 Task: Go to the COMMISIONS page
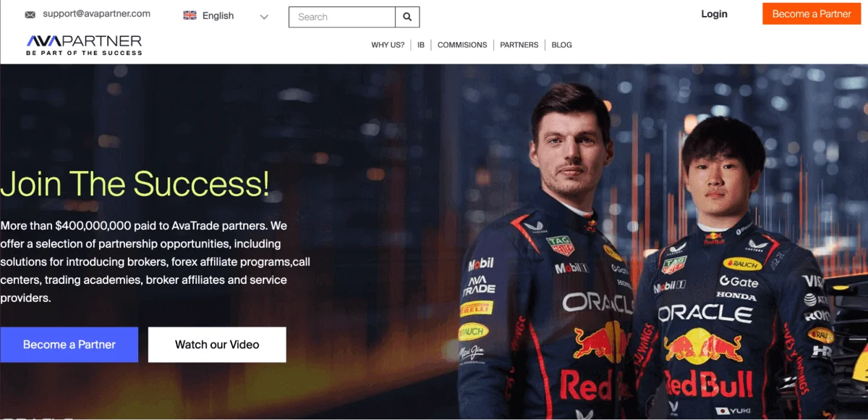pos(462,45)
